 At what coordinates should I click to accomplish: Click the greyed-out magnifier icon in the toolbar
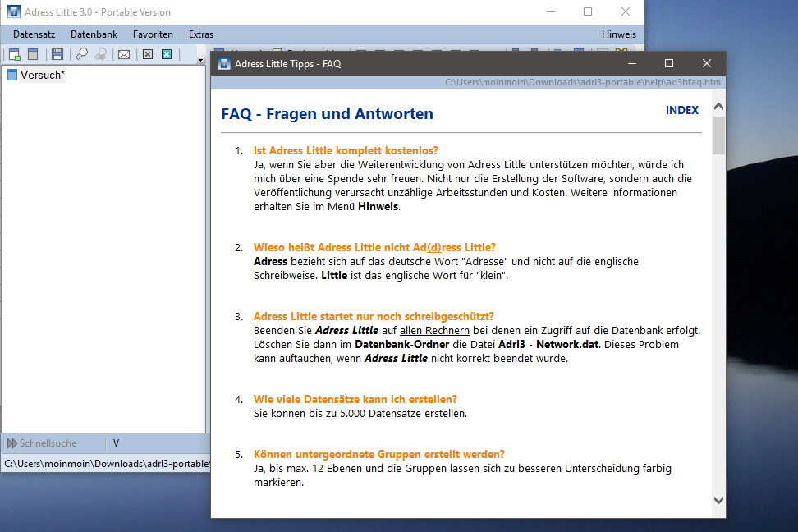click(101, 54)
